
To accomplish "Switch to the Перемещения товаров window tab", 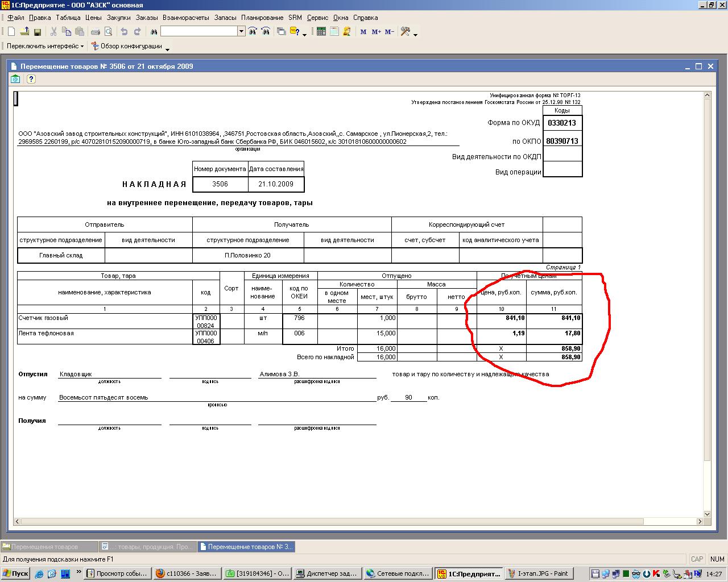I will point(48,547).
